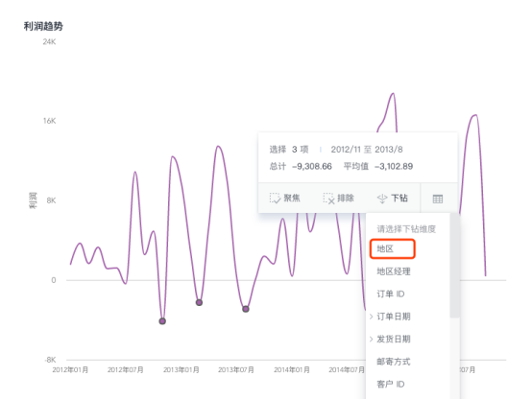Choose 地区经理 from drill-down list
This screenshot has width=532, height=400.
pos(394,271)
